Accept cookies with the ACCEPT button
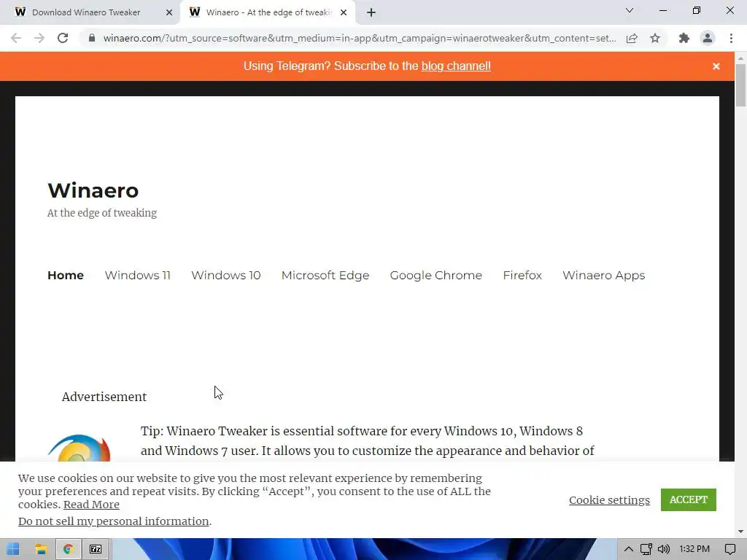The image size is (747, 560). [x=689, y=499]
